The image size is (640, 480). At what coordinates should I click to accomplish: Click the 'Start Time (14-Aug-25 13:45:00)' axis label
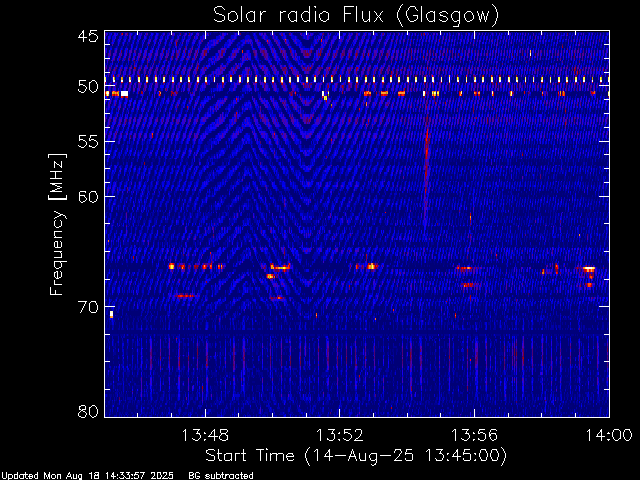356,456
